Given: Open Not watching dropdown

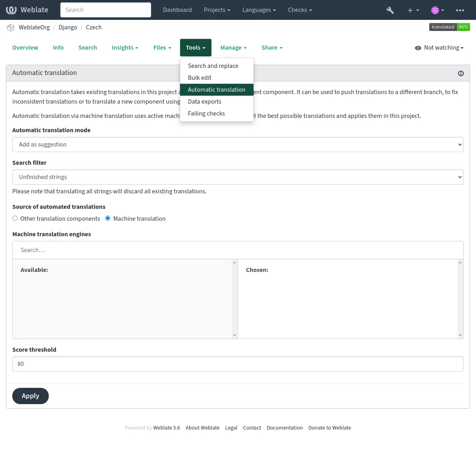Looking at the screenshot, I should [440, 48].
